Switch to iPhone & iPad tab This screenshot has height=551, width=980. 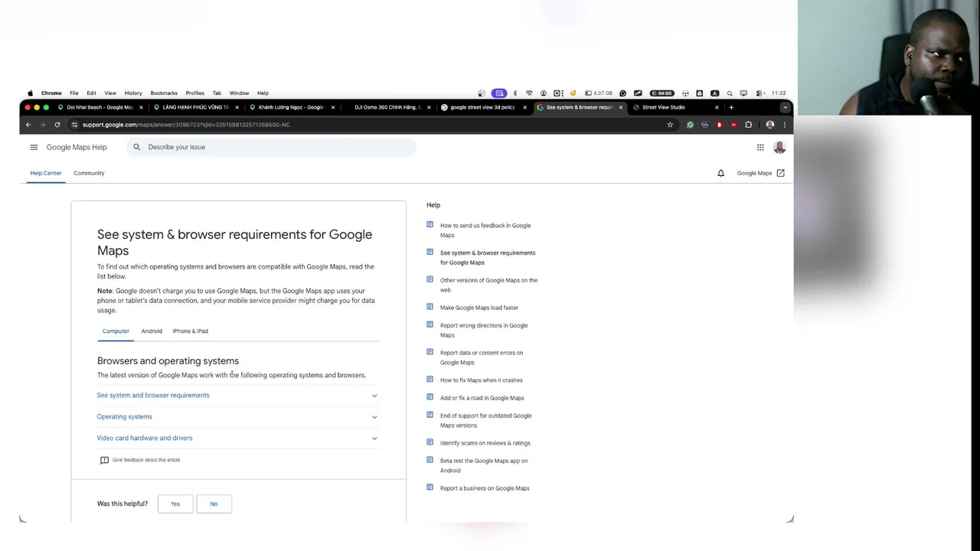190,331
